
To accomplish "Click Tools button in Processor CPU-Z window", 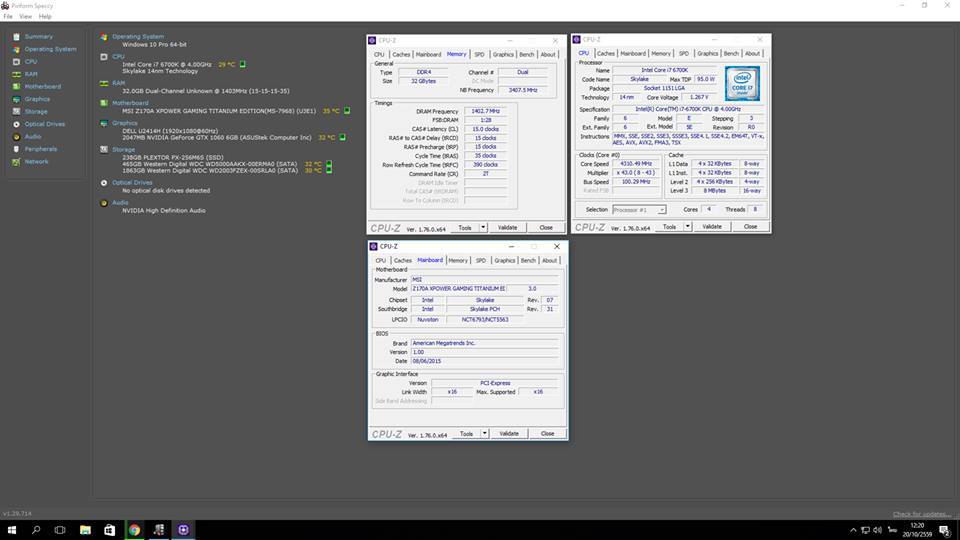I will pyautogui.click(x=670, y=227).
